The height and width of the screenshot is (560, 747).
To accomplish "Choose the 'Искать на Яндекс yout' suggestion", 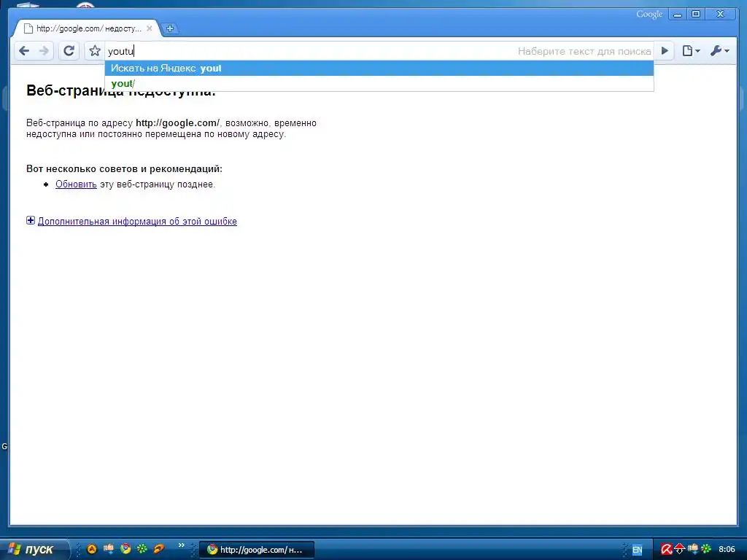I will 379,68.
